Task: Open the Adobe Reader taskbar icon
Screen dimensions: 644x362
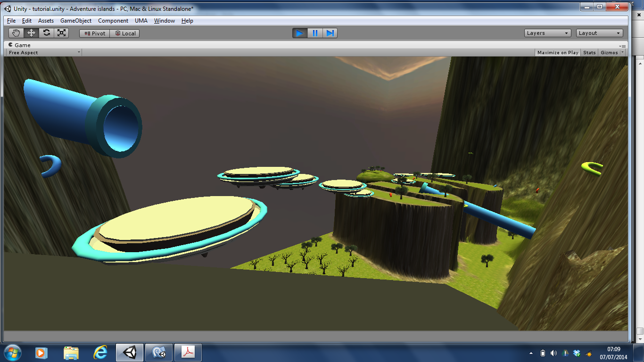Action: [188, 353]
